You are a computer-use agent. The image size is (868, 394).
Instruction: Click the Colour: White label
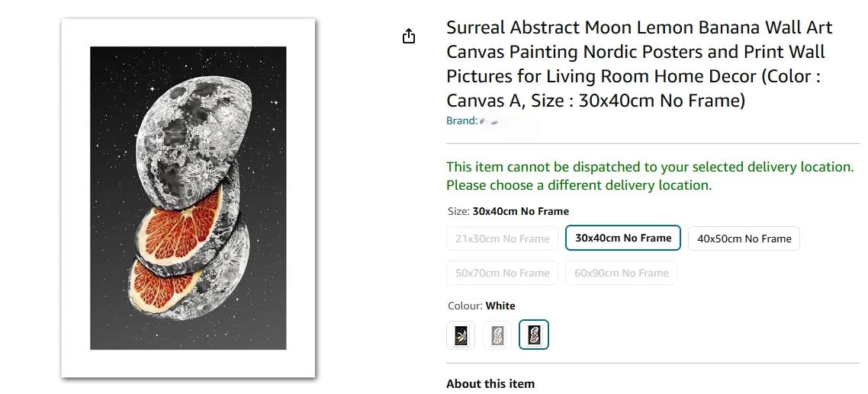(x=481, y=306)
